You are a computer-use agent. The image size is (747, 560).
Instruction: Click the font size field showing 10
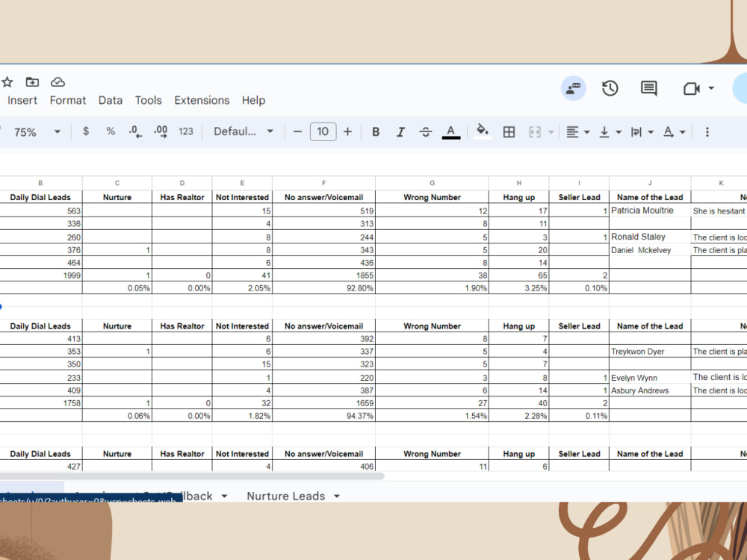pos(323,131)
